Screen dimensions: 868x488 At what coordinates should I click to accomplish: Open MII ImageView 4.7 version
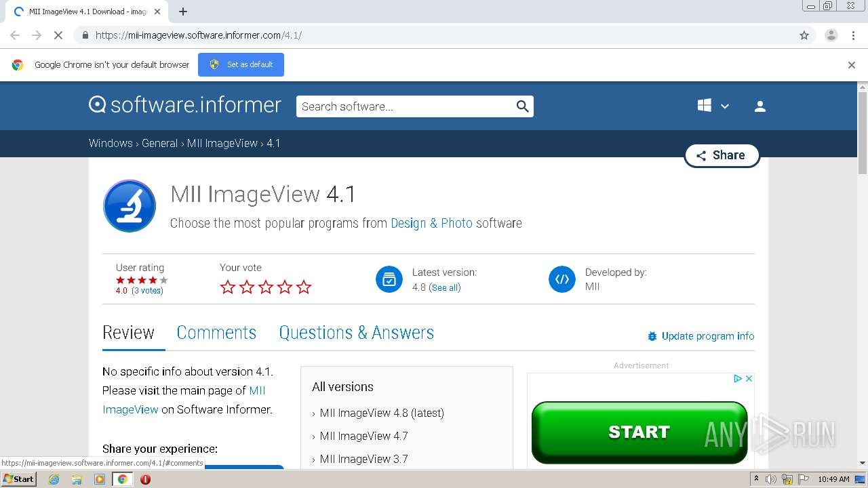pos(363,436)
